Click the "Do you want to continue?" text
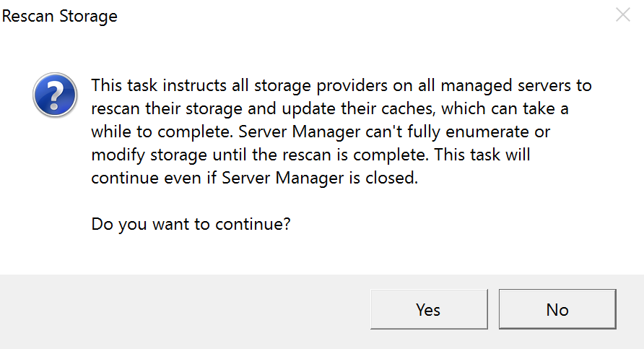The width and height of the screenshot is (644, 349). 191,224
